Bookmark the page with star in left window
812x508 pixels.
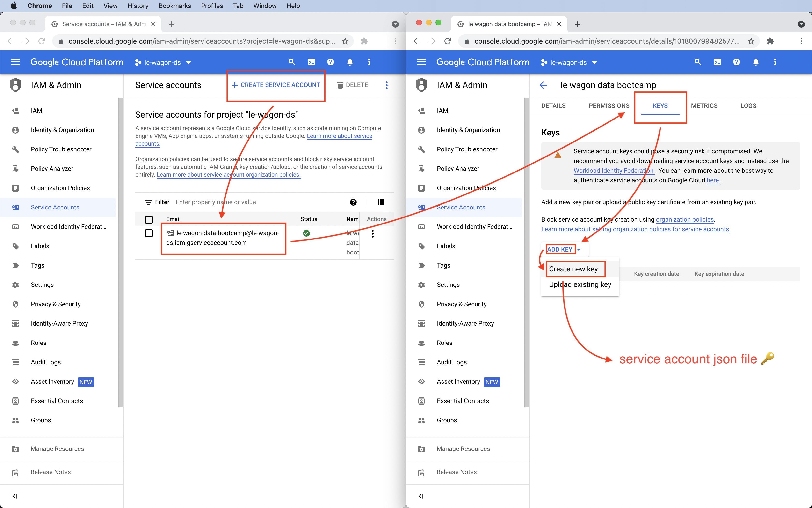[345, 41]
